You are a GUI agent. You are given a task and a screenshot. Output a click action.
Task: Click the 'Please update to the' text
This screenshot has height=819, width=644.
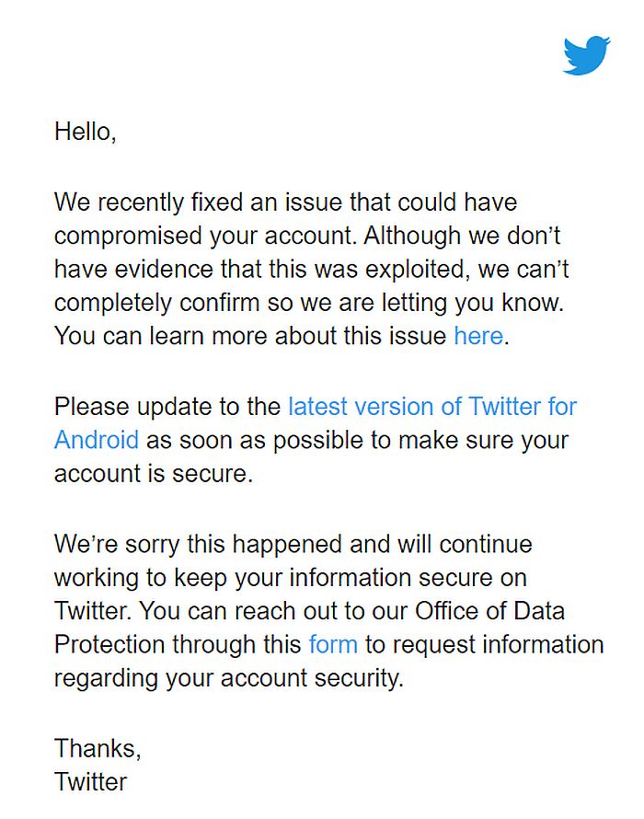(x=167, y=406)
